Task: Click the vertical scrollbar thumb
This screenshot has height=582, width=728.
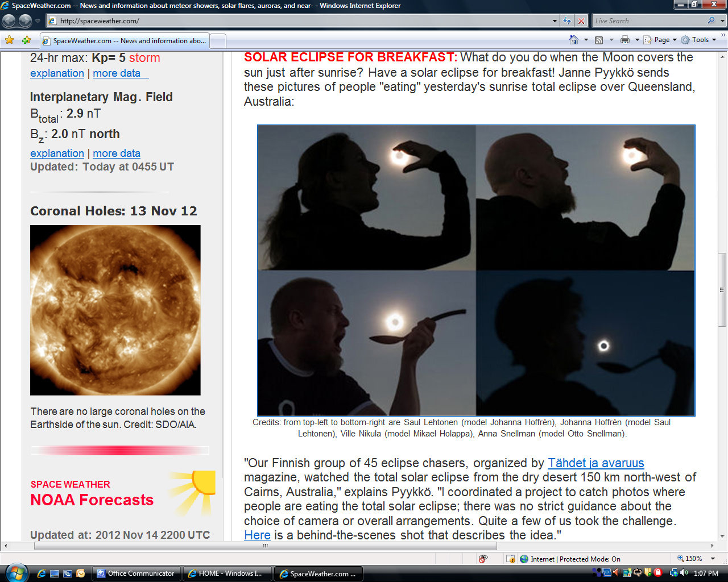Action: [722, 289]
